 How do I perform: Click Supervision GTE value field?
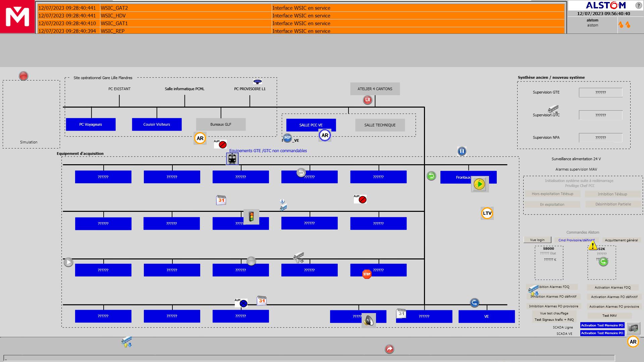pyautogui.click(x=600, y=93)
